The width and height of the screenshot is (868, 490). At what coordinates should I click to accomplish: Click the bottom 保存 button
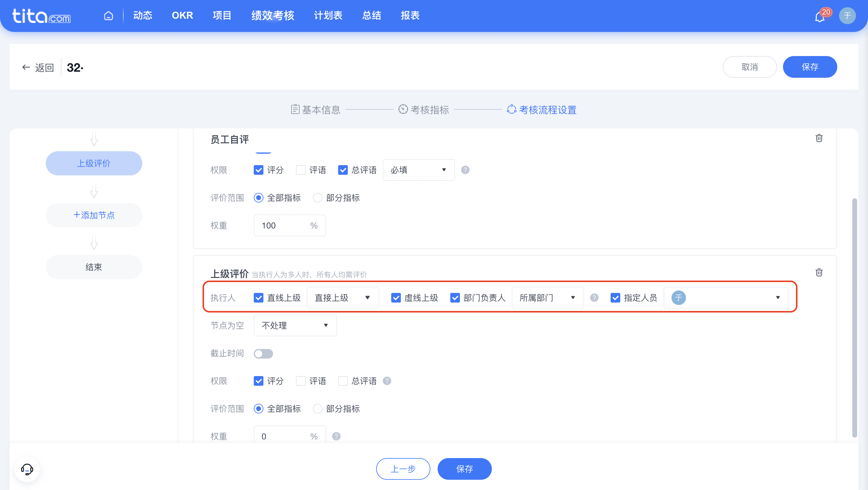coord(464,469)
